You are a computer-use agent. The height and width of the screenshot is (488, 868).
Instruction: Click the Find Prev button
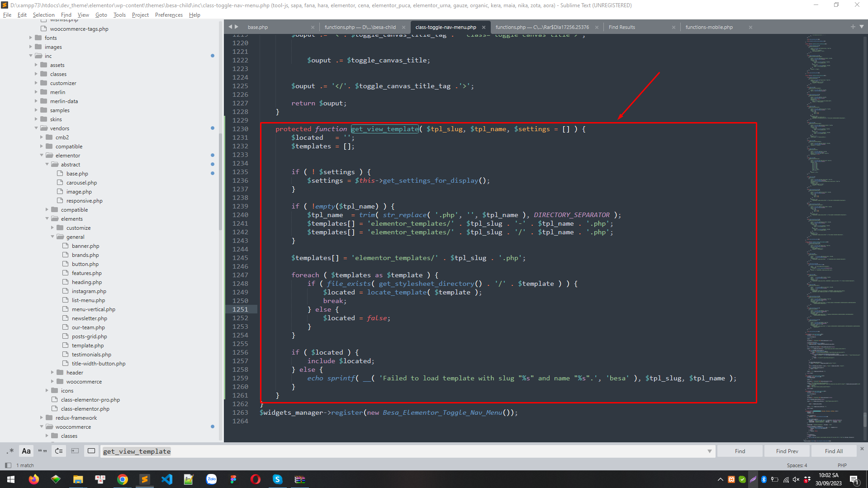point(787,451)
